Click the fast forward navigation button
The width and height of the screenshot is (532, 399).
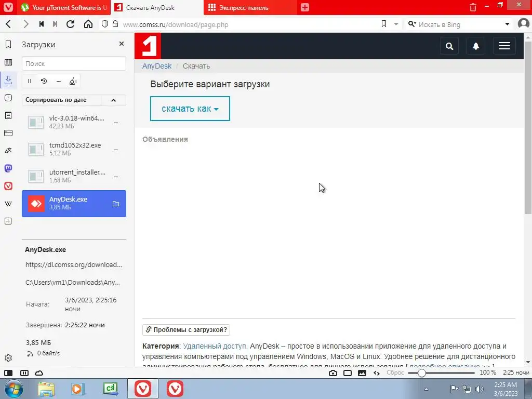pyautogui.click(x=55, y=24)
